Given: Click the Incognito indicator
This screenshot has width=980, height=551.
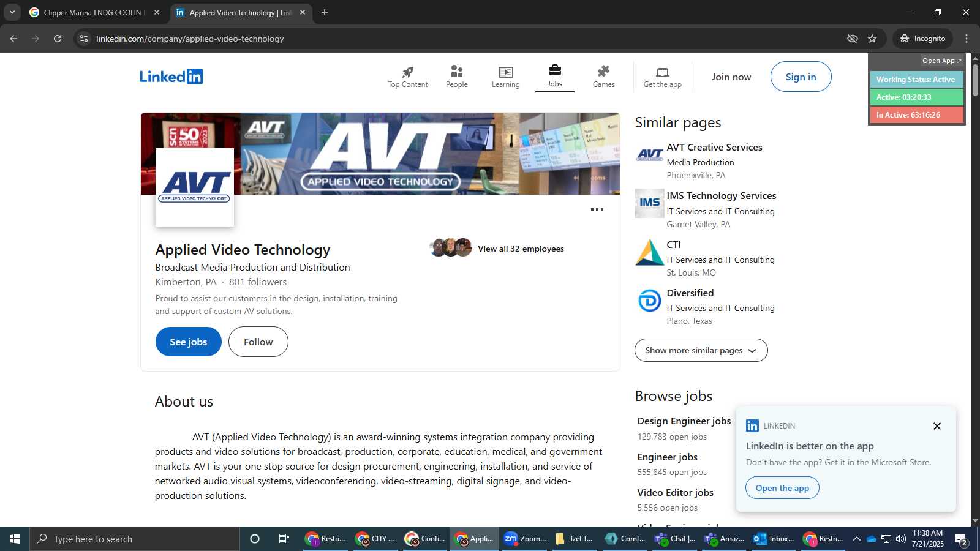Looking at the screenshot, I should point(923,39).
